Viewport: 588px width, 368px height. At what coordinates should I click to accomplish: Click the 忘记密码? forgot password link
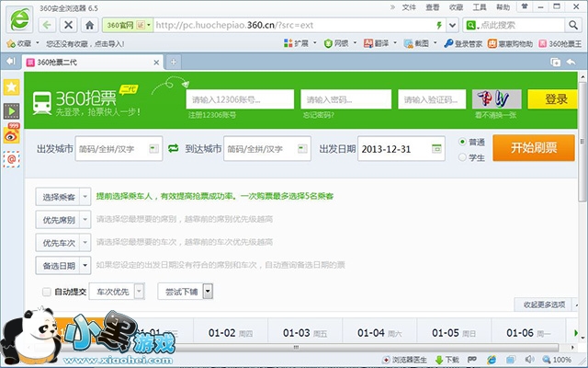pyautogui.click(x=319, y=115)
